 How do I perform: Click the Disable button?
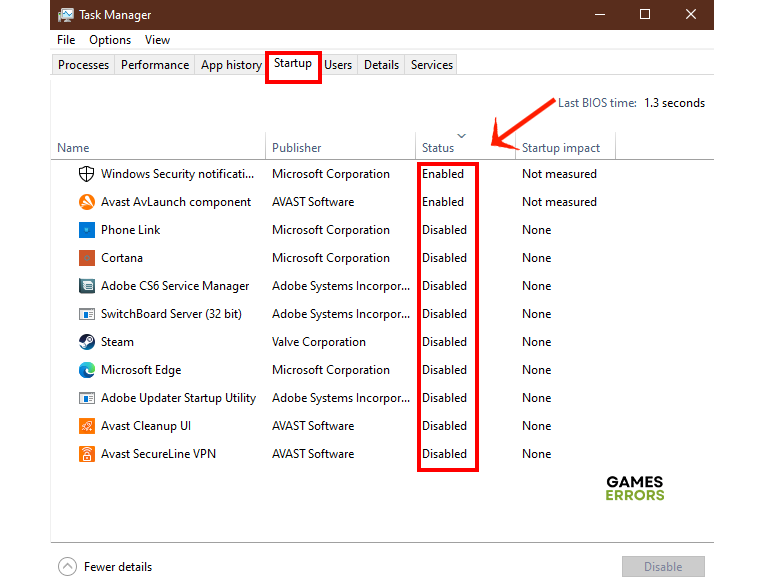[662, 567]
